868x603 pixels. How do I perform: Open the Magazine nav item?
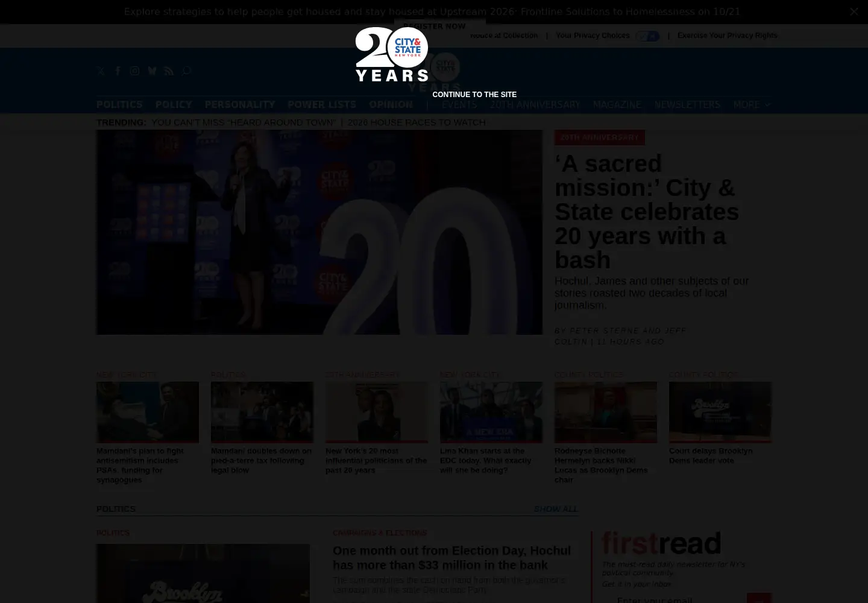pos(617,104)
